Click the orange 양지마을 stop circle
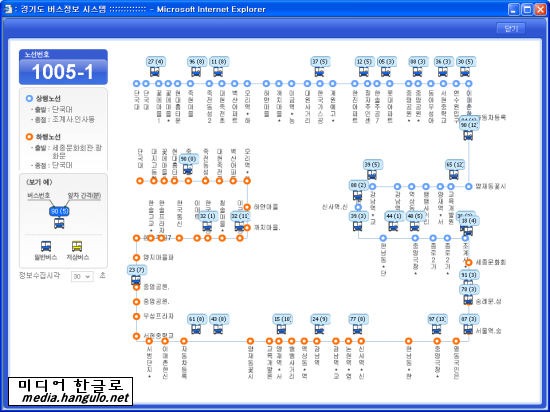Viewport: 550px width, 412px height. 136,257
